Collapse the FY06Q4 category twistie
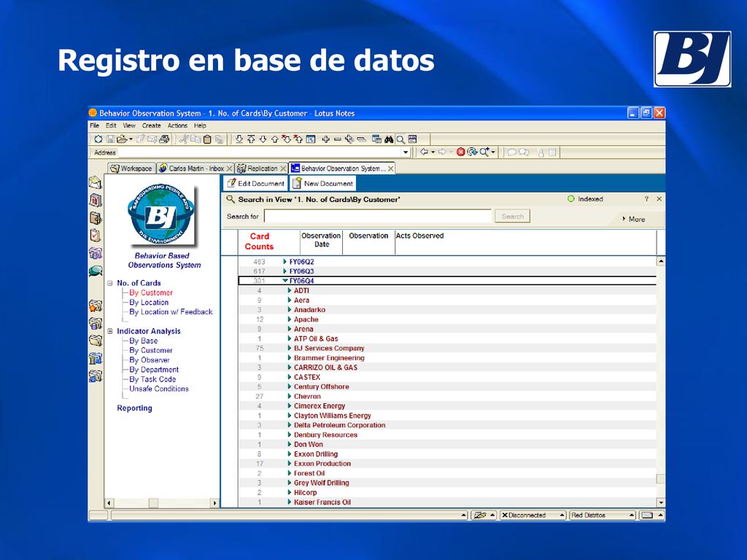The image size is (747, 560). tap(285, 281)
